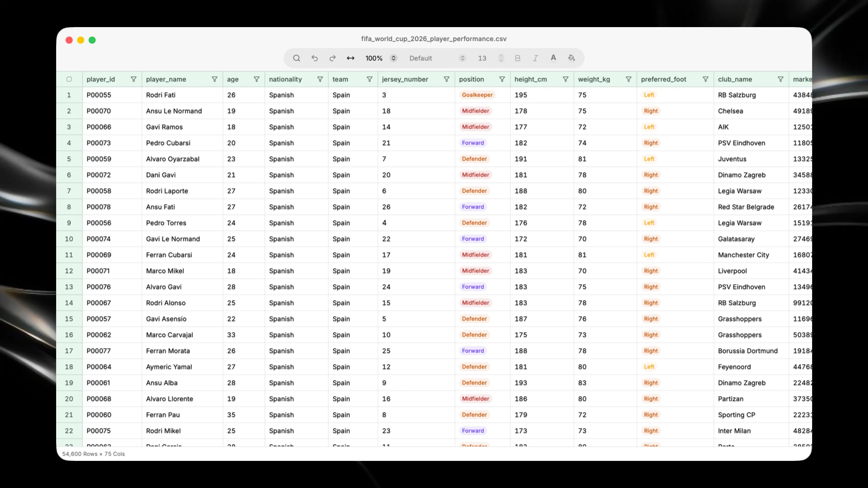Select the Liverpool cell

[751, 271]
